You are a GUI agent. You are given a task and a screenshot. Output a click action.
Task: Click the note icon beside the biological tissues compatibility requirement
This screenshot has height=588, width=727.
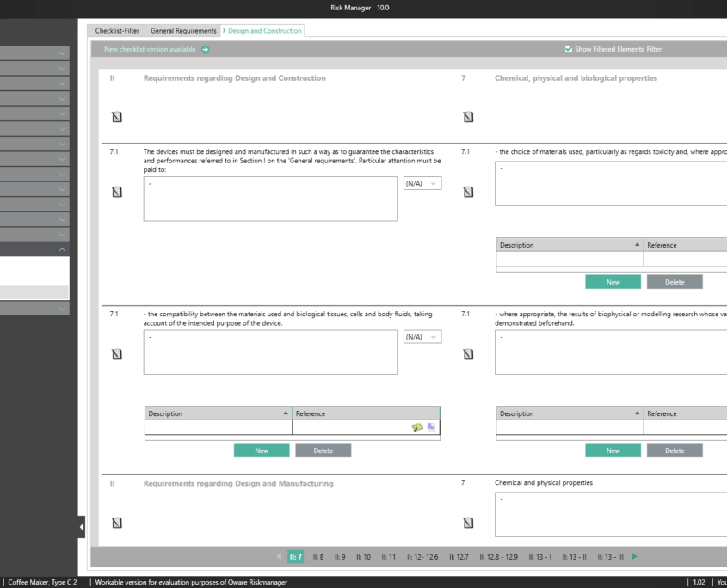point(117,353)
